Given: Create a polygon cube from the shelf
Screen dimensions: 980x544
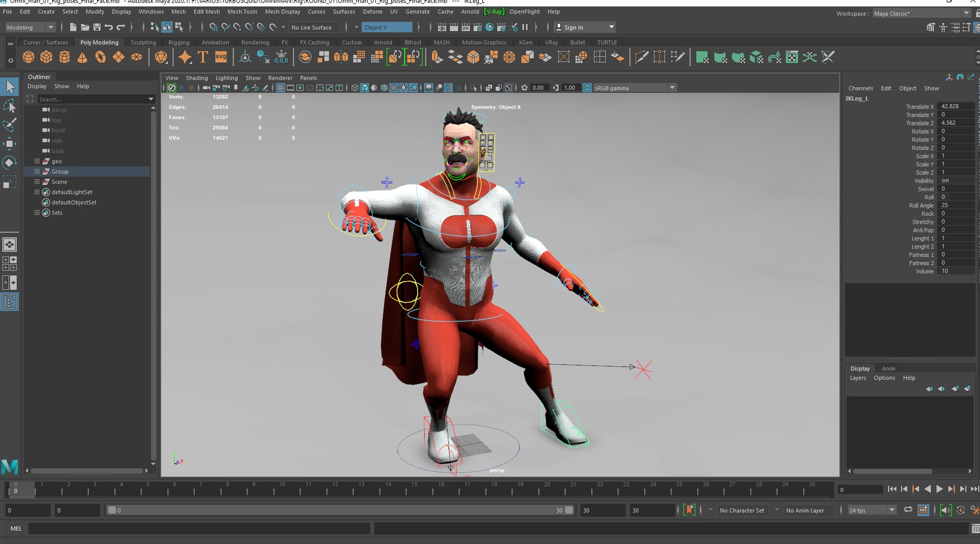Looking at the screenshot, I should 46,57.
